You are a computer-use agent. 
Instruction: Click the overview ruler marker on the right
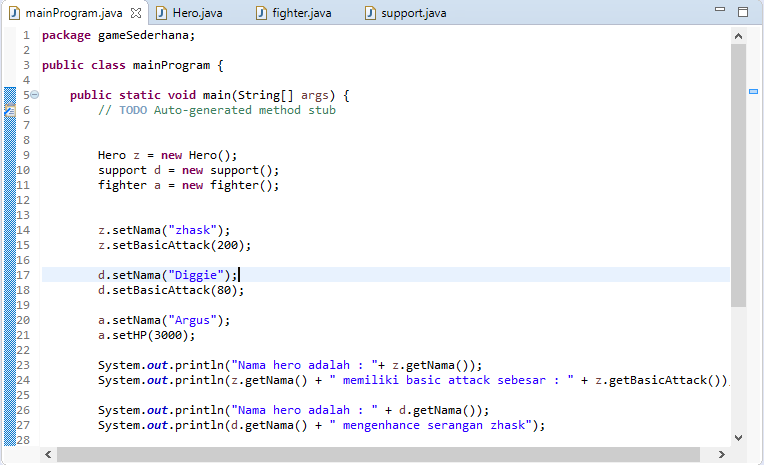point(753,91)
